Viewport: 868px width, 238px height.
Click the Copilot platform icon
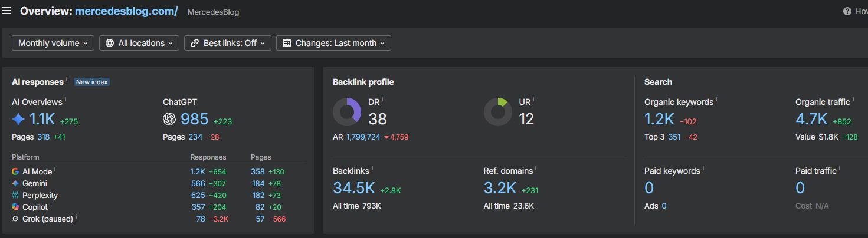coord(15,207)
